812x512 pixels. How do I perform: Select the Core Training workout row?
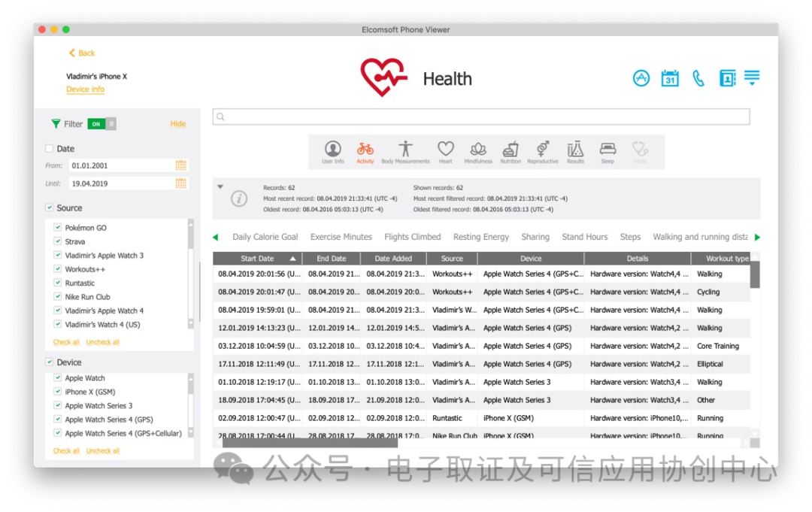[481, 346]
